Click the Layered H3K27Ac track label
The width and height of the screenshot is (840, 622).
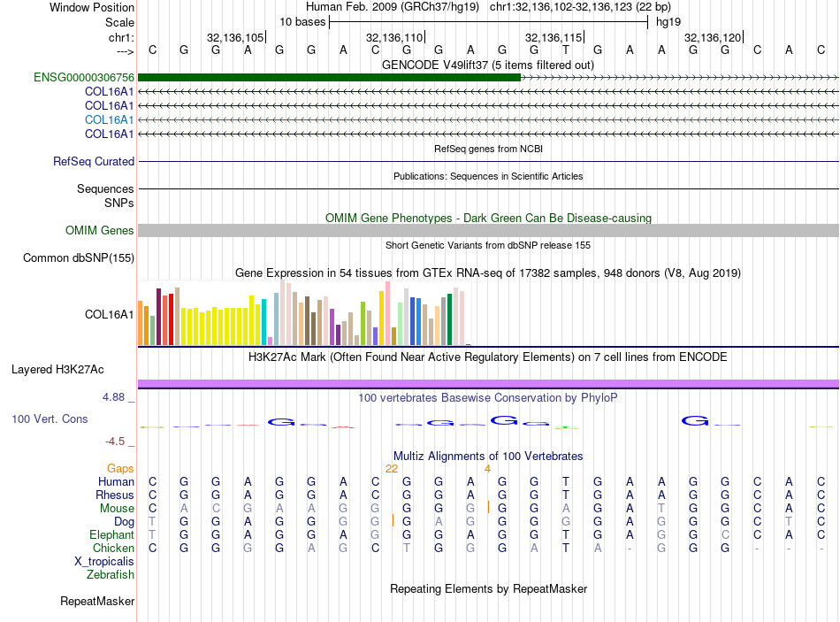(57, 369)
